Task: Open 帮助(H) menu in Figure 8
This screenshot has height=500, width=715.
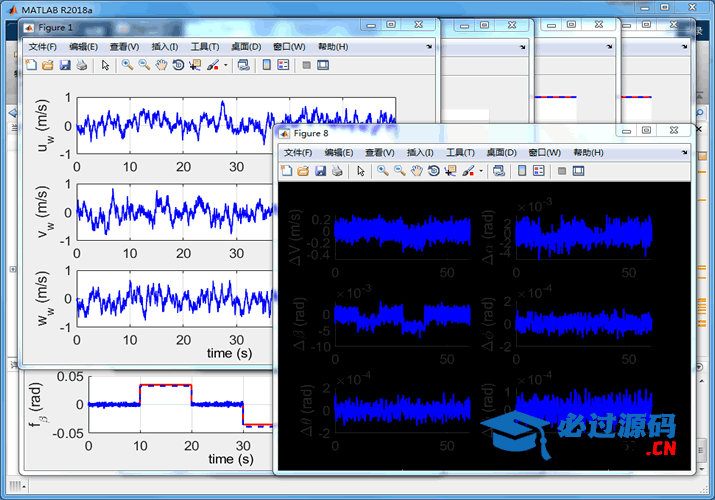Action: click(588, 153)
